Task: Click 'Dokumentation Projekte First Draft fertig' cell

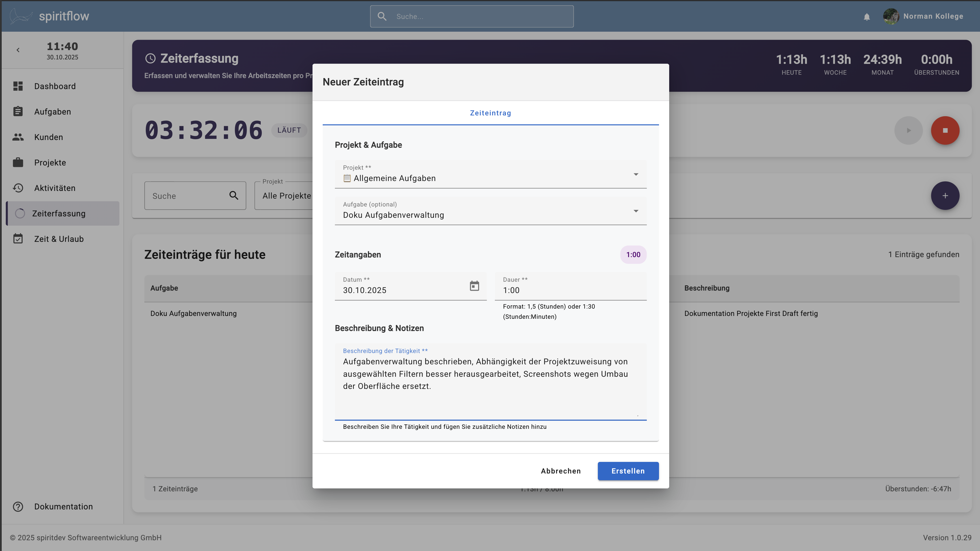Action: [x=751, y=313]
